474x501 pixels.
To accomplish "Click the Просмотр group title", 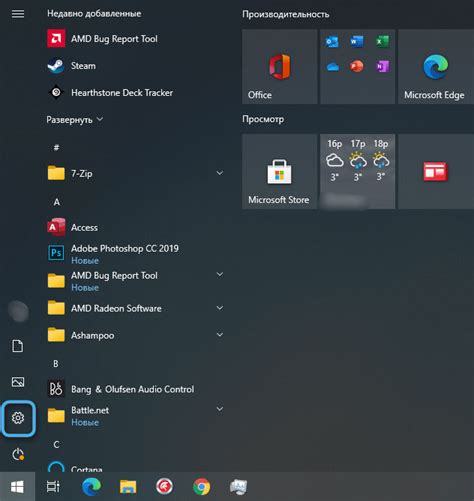I will [x=263, y=119].
